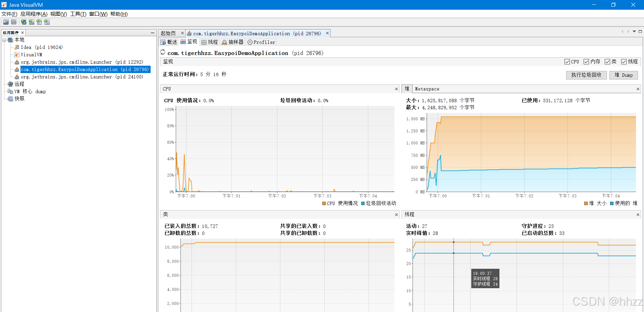
Task: Switch to the 概述 tab
Action: click(x=169, y=42)
